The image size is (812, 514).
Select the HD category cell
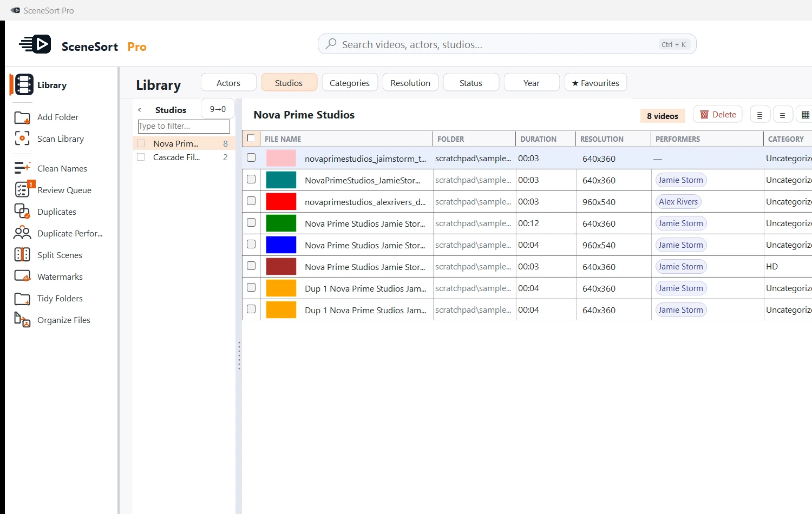pyautogui.click(x=788, y=267)
